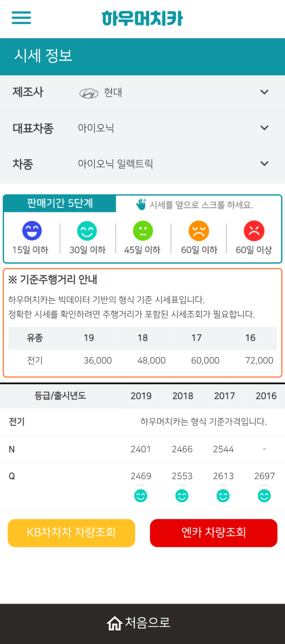This screenshot has width=285, height=644.
Task: Select N grade 2018 price 2466
Action: (x=182, y=449)
